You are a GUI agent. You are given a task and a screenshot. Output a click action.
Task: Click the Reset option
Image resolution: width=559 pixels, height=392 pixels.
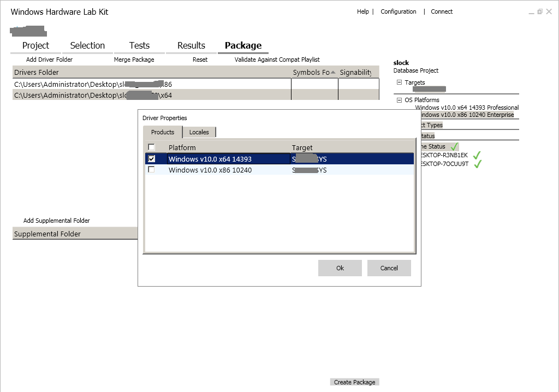(x=200, y=60)
